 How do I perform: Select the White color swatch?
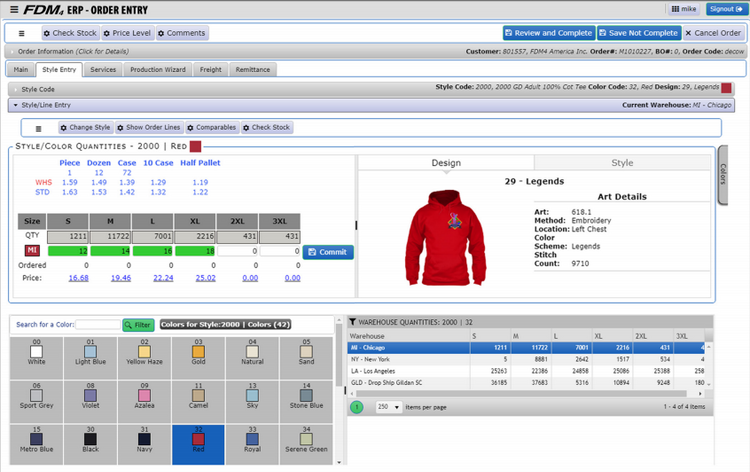pos(36,351)
